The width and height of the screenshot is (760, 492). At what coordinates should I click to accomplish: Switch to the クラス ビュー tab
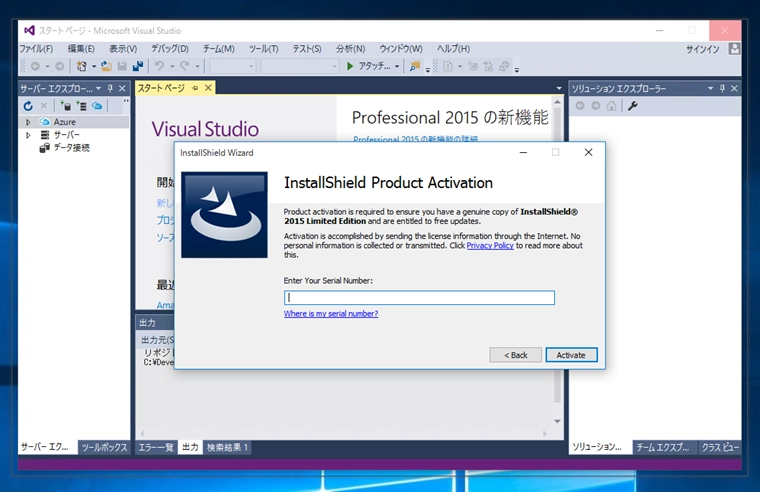pyautogui.click(x=720, y=447)
